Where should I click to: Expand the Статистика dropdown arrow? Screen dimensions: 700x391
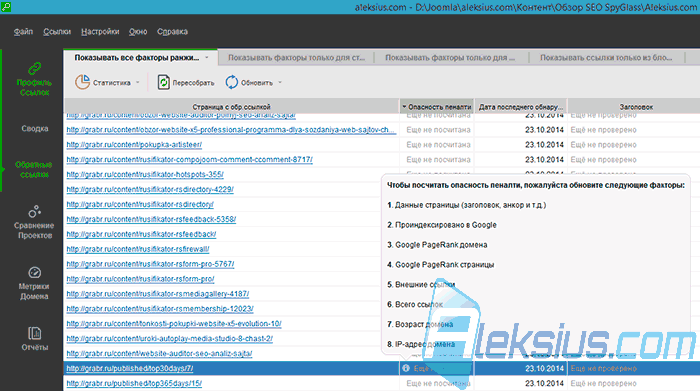[x=138, y=83]
